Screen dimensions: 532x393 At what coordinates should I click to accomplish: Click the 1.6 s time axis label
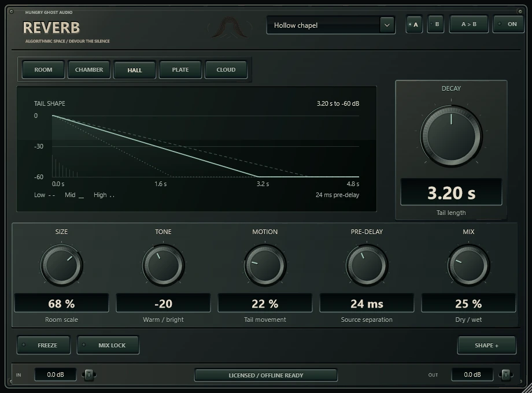click(161, 184)
